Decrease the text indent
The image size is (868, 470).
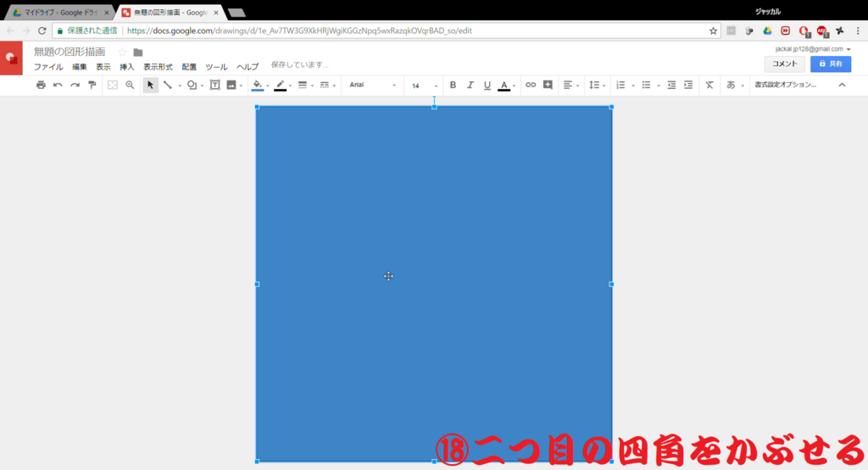(x=671, y=86)
